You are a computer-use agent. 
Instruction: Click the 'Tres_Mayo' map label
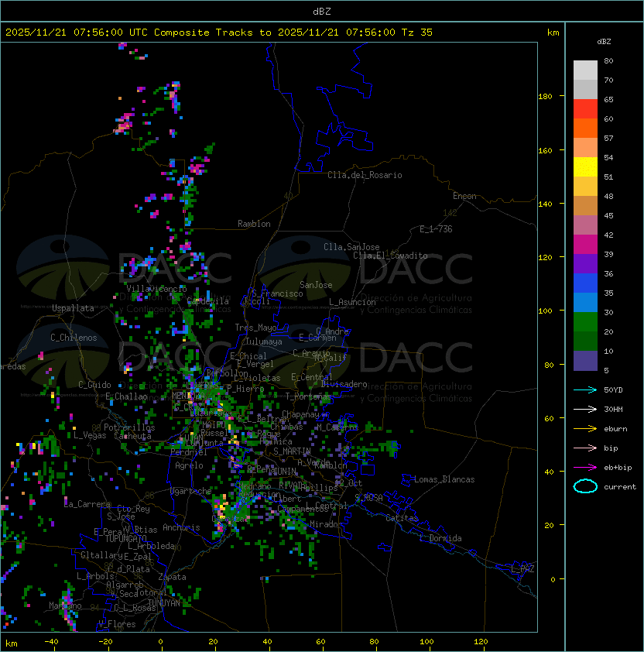[255, 328]
